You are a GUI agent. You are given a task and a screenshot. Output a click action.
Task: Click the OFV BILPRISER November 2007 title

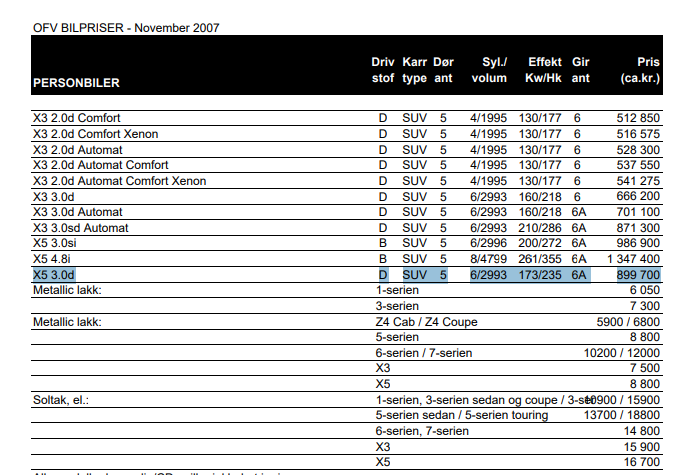126,28
